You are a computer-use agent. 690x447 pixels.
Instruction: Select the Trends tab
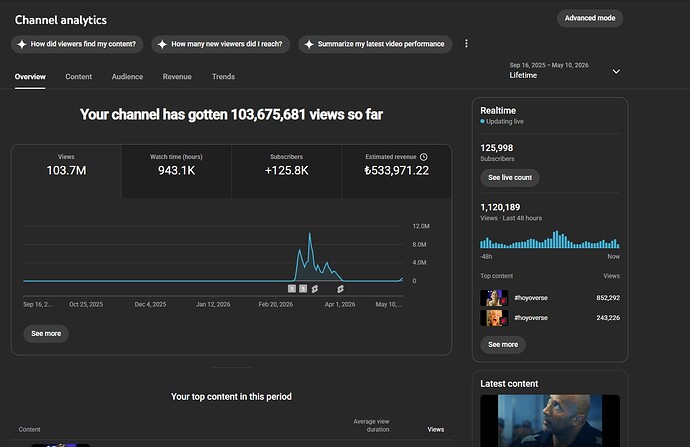tap(224, 77)
